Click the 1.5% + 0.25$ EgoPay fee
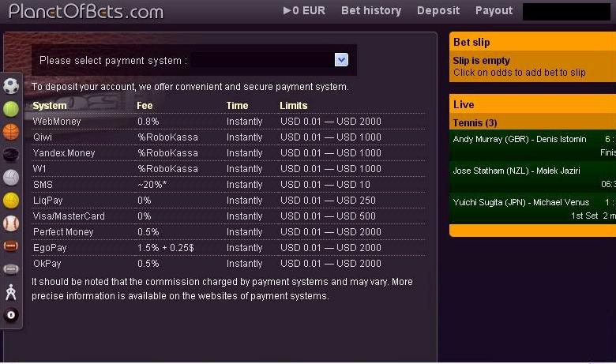Viewport: 616px width, 364px height. 165,248
